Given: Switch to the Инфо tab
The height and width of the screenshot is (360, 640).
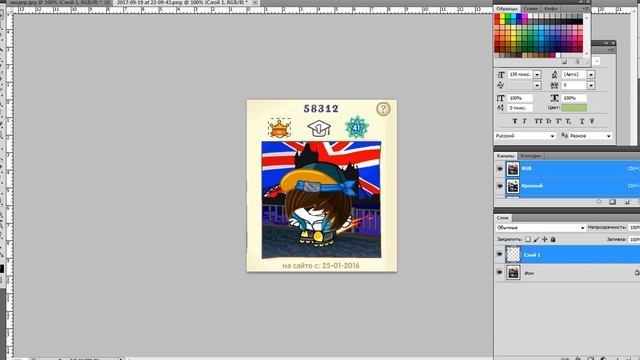Looking at the screenshot, I should point(551,9).
